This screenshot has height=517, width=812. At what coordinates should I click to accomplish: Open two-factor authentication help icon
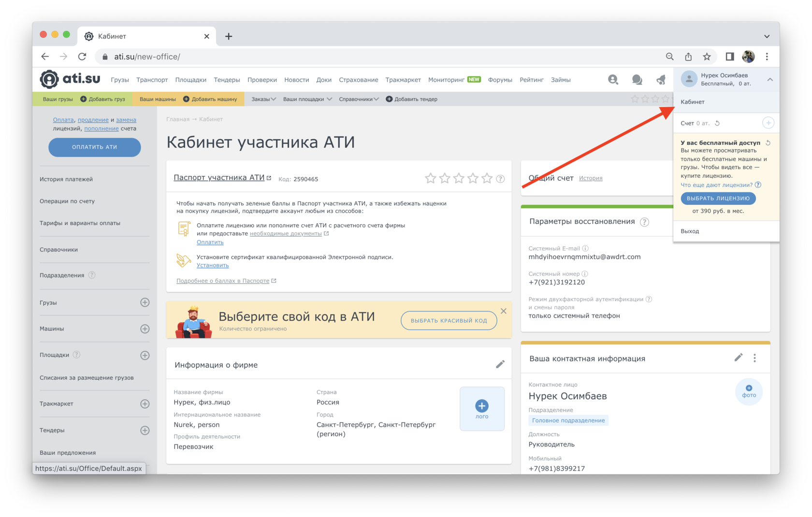[x=649, y=299]
